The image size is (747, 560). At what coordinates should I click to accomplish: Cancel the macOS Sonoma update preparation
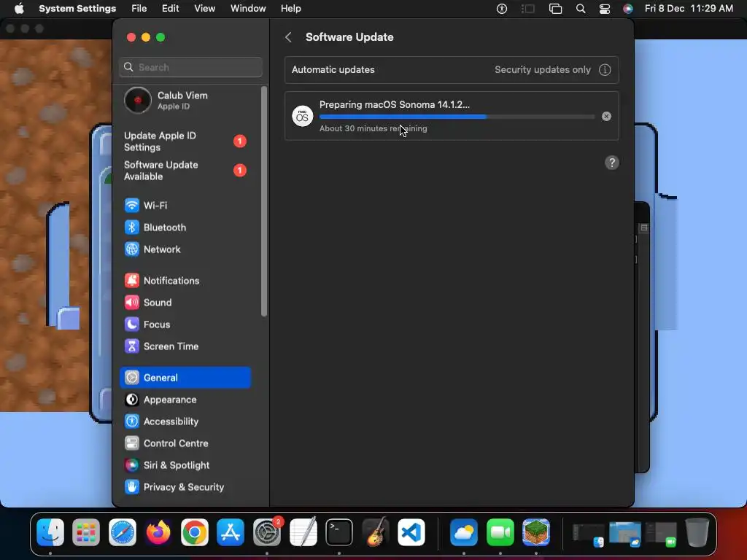606,116
